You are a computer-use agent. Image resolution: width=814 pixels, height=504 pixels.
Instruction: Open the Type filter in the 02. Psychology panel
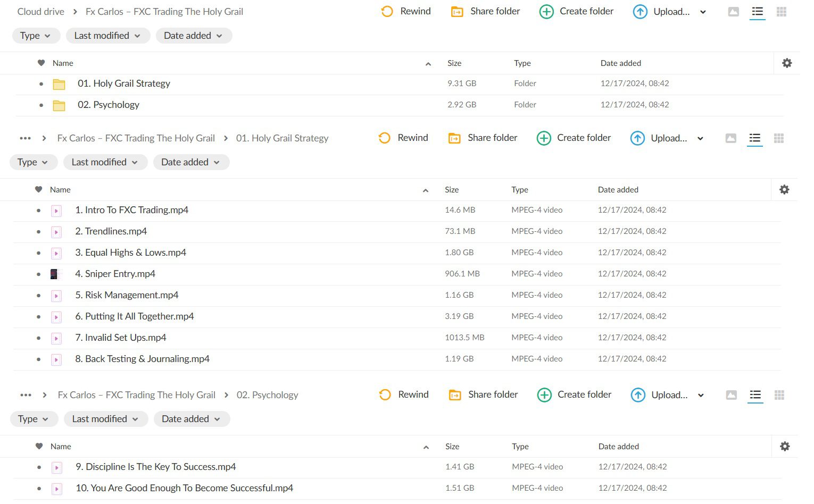[34, 419]
